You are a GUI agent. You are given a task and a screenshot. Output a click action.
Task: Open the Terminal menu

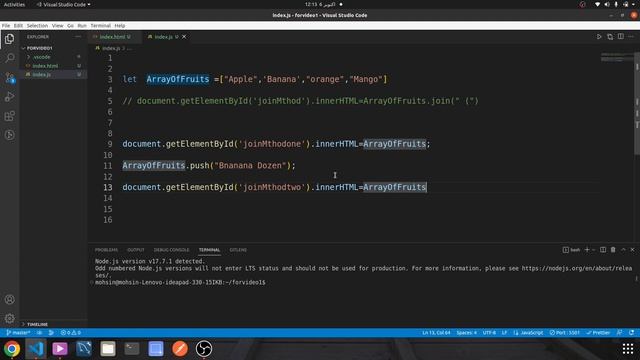pyautogui.click(x=100, y=25)
